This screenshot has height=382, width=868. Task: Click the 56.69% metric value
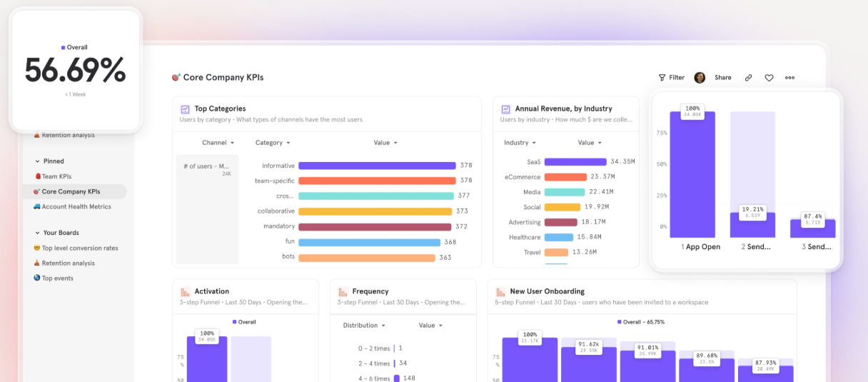click(x=75, y=71)
